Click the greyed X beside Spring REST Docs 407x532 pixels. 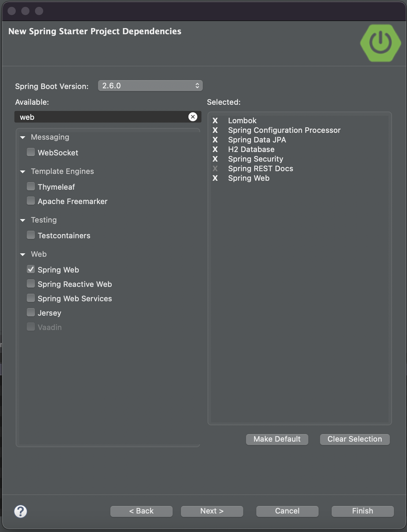[x=215, y=168]
